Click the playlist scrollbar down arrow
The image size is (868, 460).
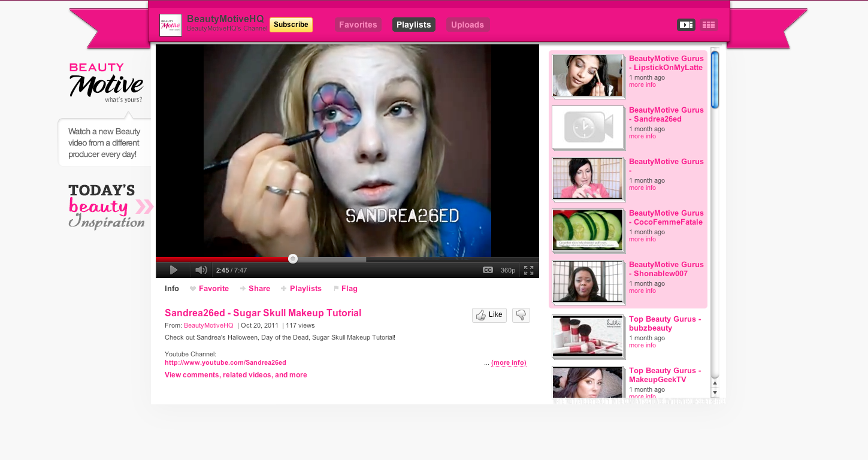point(715,393)
